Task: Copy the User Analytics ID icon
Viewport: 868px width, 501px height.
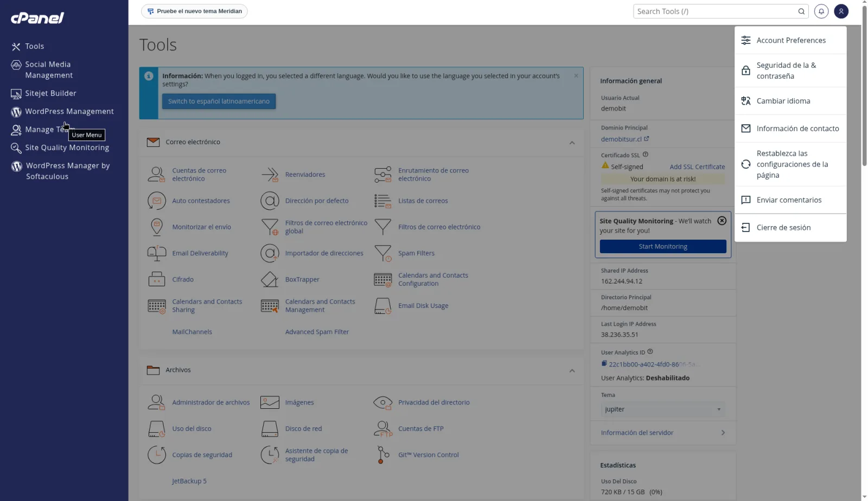Action: [x=604, y=364]
